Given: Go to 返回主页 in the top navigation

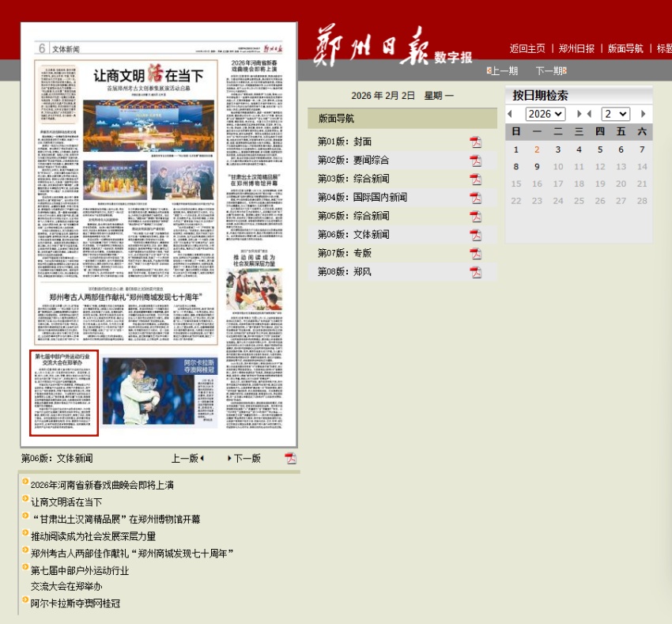Looking at the screenshot, I should point(527,49).
